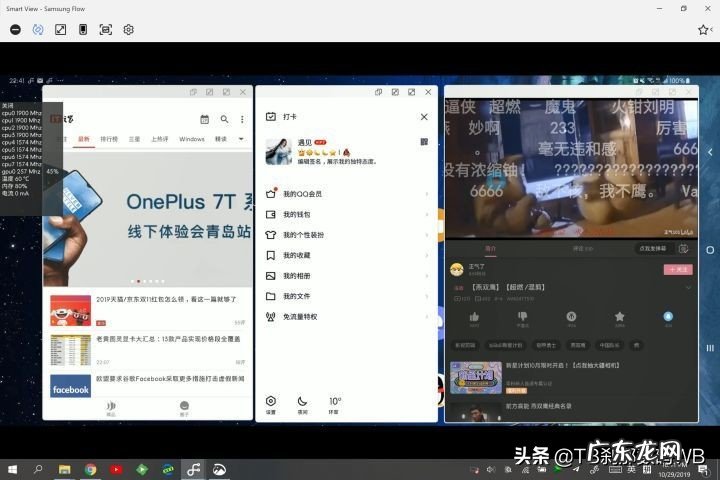The height and width of the screenshot is (480, 720).
Task: Open 免流量特权 menu entry
Action: coord(347,316)
